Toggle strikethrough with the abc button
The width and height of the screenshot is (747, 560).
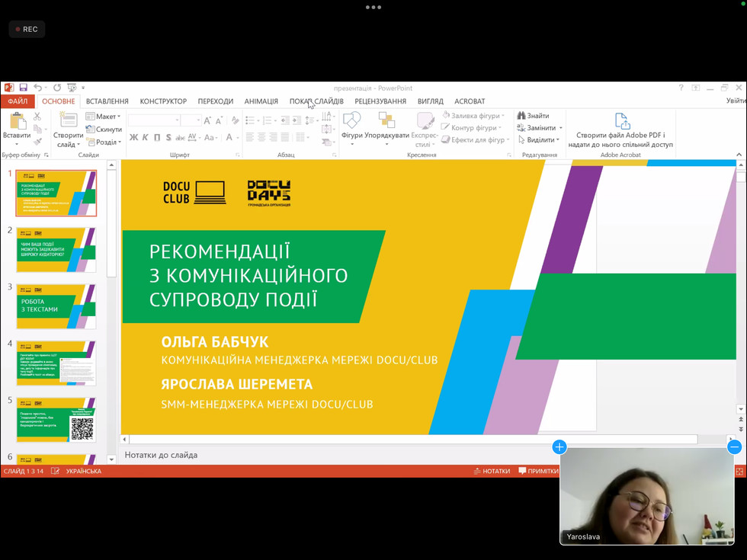pos(180,138)
